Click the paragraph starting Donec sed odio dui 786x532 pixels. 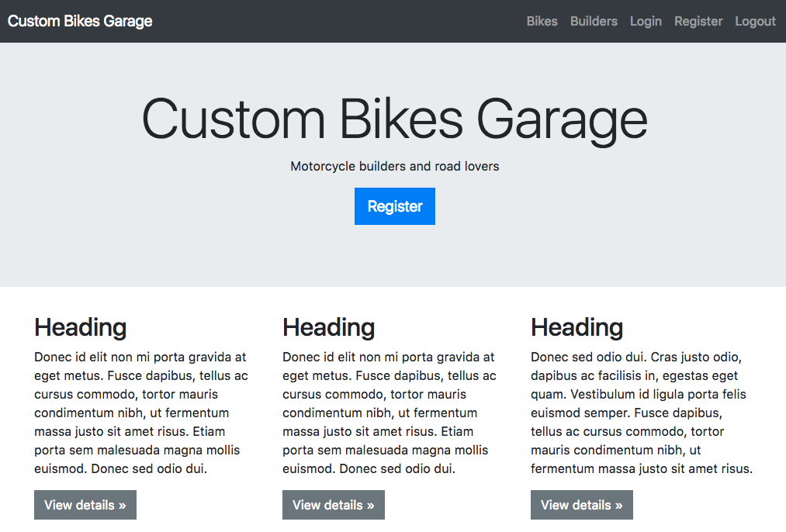pos(642,413)
